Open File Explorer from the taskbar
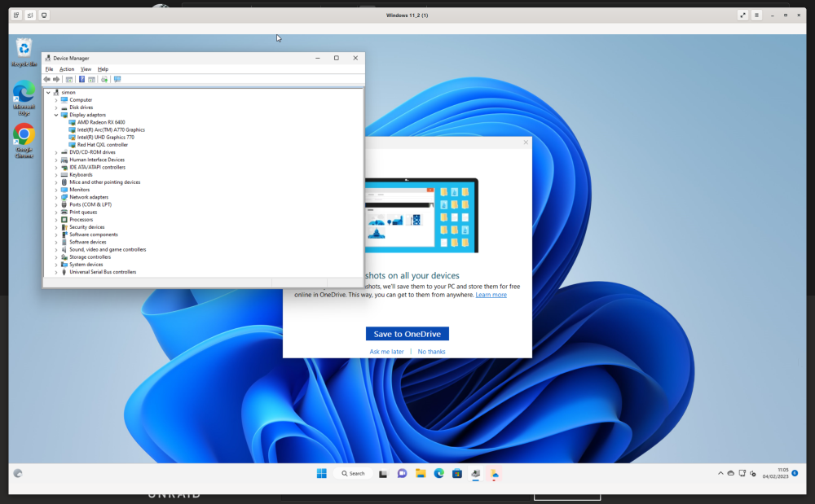This screenshot has width=815, height=504. pos(421,473)
